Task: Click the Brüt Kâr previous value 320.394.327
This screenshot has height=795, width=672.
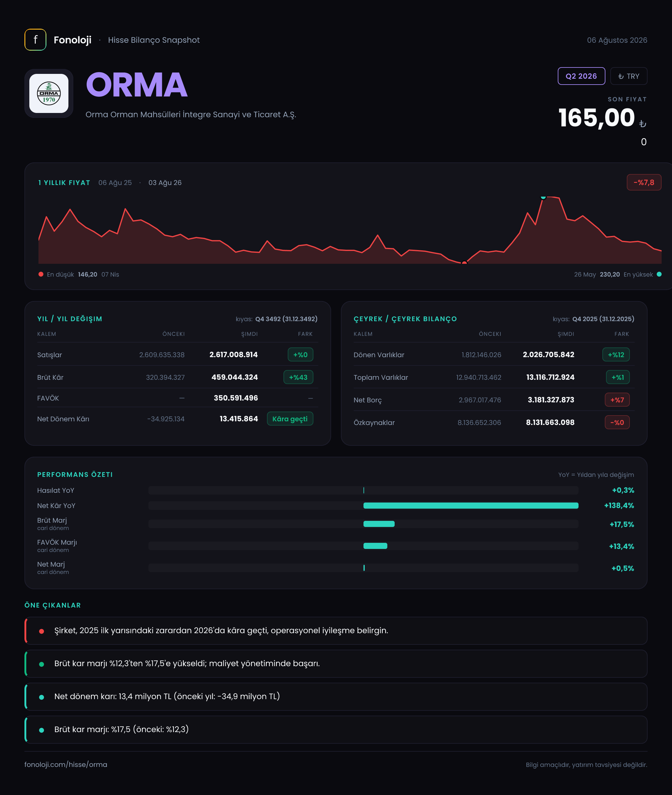Action: [x=165, y=377]
